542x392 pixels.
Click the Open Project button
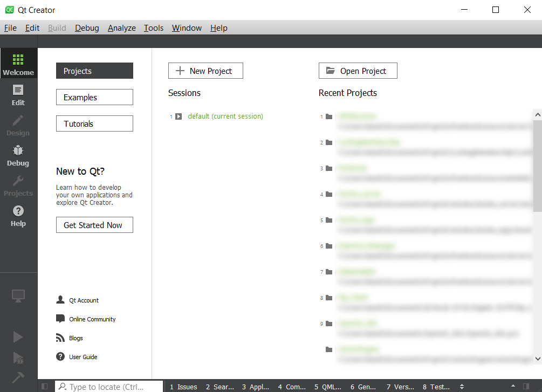click(x=358, y=71)
